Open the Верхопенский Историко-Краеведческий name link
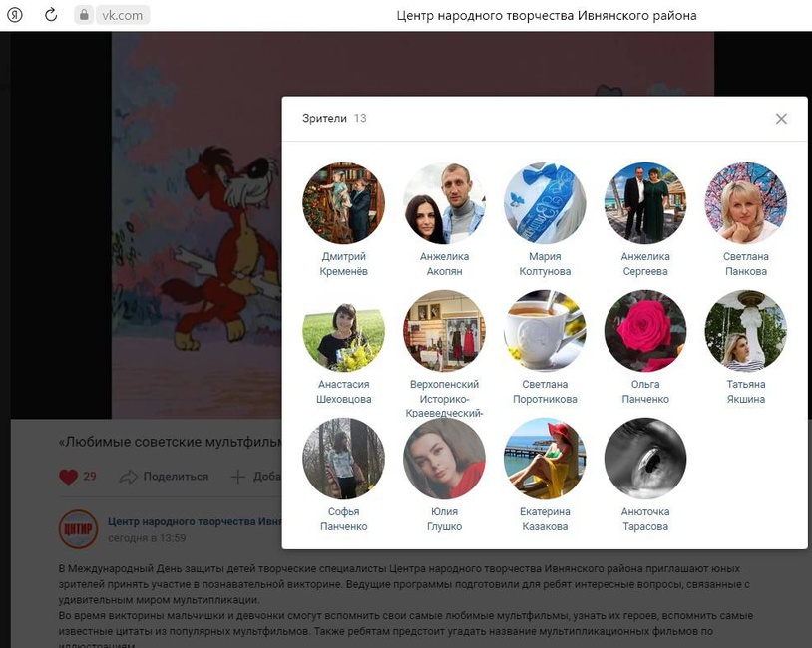Viewport: 812px width, 648px height. (x=444, y=399)
